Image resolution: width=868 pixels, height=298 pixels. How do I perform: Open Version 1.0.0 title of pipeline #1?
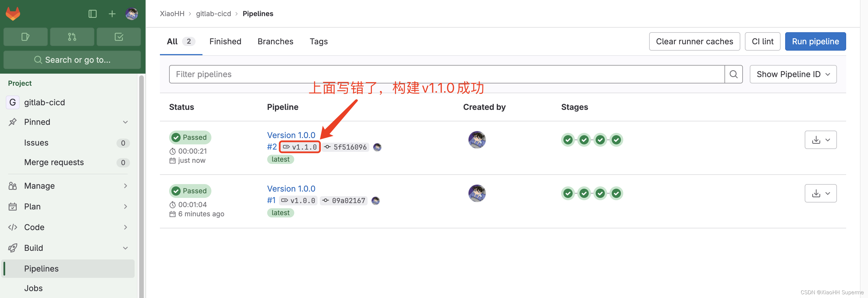tap(291, 189)
